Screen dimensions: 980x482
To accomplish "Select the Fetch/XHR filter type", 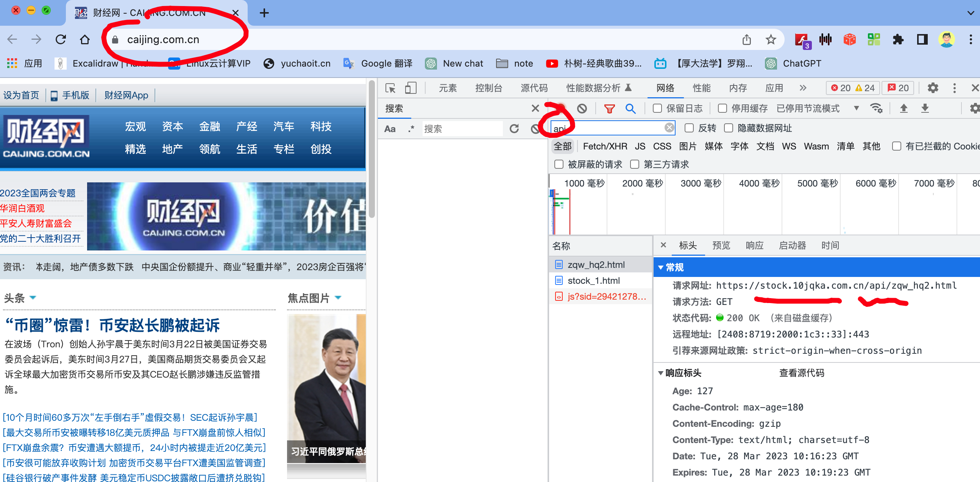I will (604, 147).
